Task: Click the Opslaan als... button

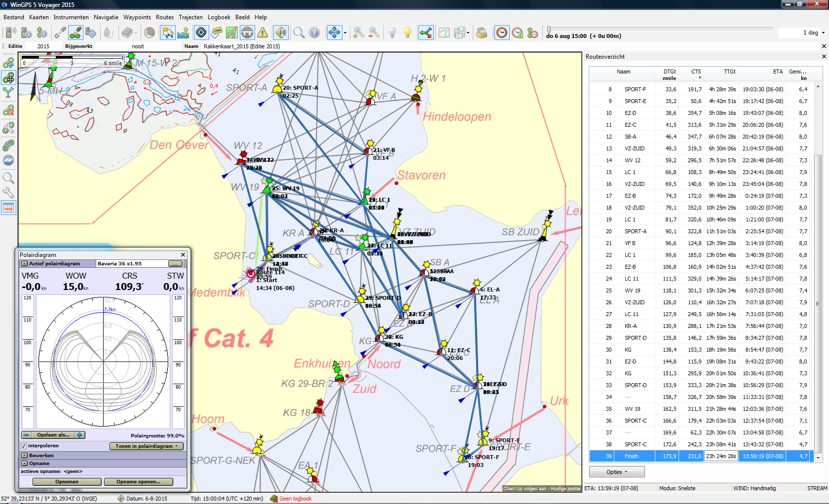Action: (x=53, y=435)
